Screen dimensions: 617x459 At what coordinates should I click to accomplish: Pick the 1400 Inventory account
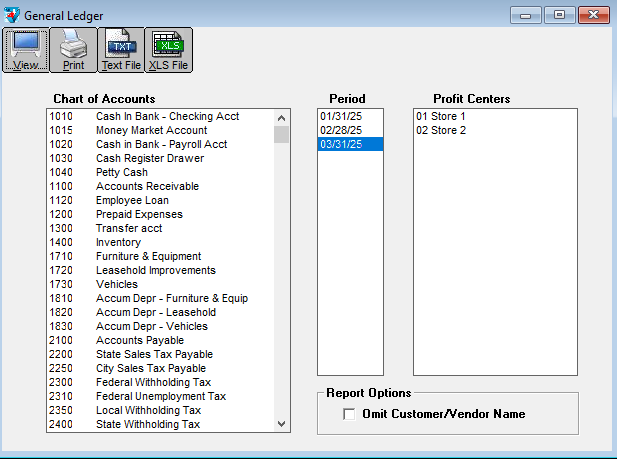click(x=118, y=242)
